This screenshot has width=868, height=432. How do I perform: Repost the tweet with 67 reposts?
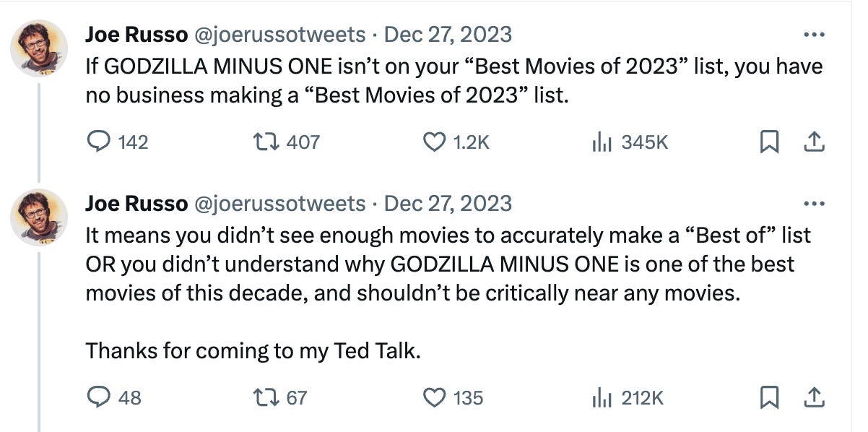pos(279,397)
